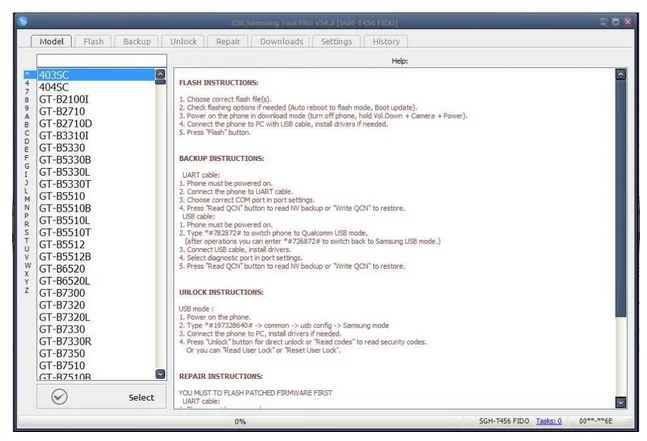
Task: Select model GT-B2710D
Action: (x=97, y=123)
